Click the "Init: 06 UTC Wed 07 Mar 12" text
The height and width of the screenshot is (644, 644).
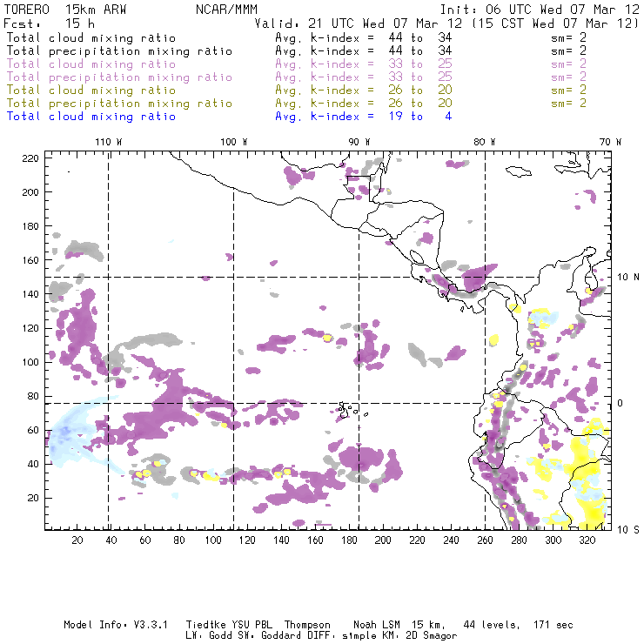click(540, 10)
